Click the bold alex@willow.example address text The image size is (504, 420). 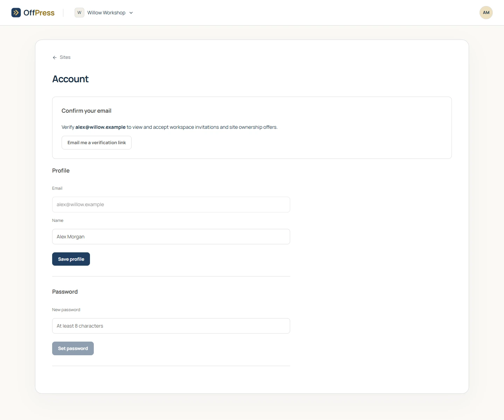[100, 127]
